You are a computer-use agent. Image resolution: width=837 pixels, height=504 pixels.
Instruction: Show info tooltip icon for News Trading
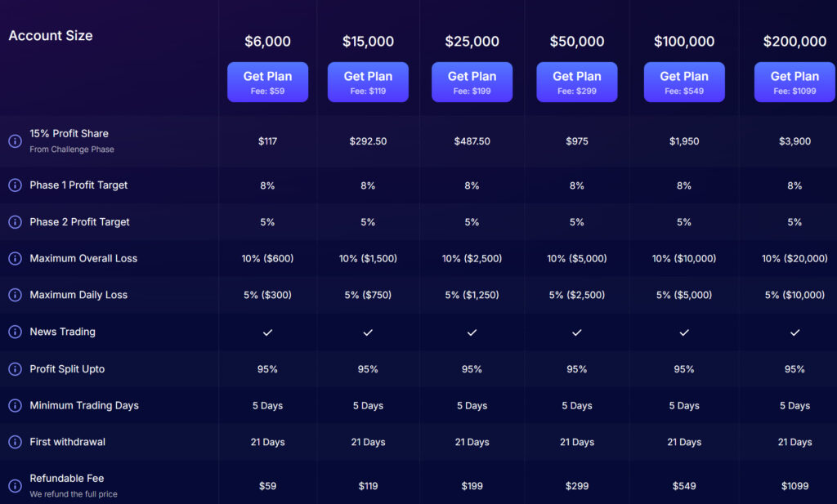[x=15, y=332]
